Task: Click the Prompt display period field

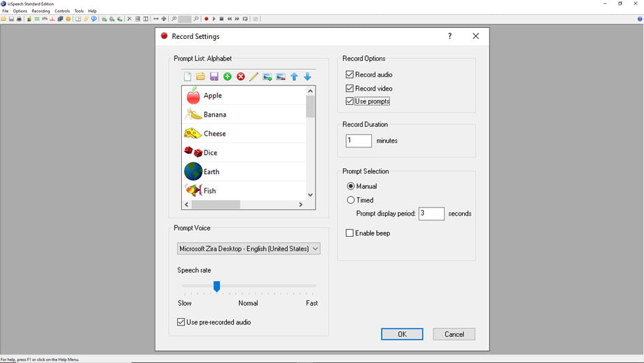Action: click(431, 214)
